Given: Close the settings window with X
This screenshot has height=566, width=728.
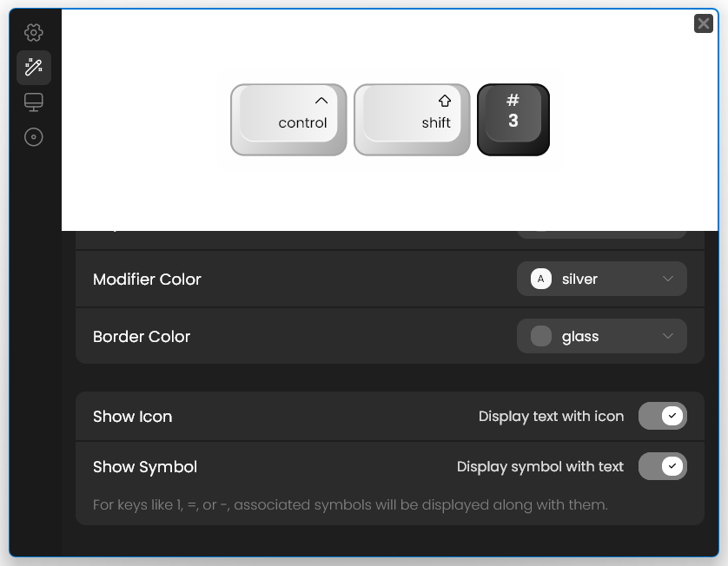Looking at the screenshot, I should pyautogui.click(x=704, y=23).
